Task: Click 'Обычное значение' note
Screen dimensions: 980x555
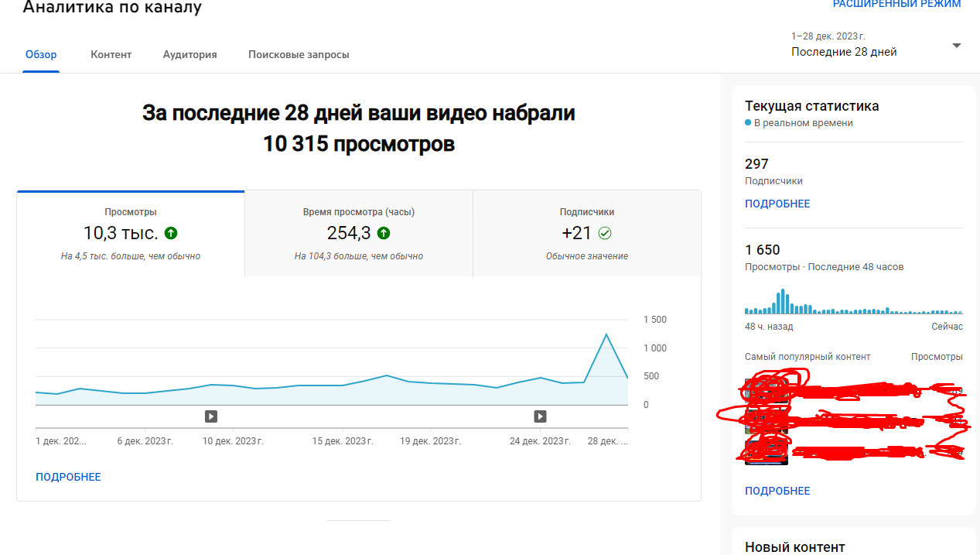Action: click(x=587, y=256)
